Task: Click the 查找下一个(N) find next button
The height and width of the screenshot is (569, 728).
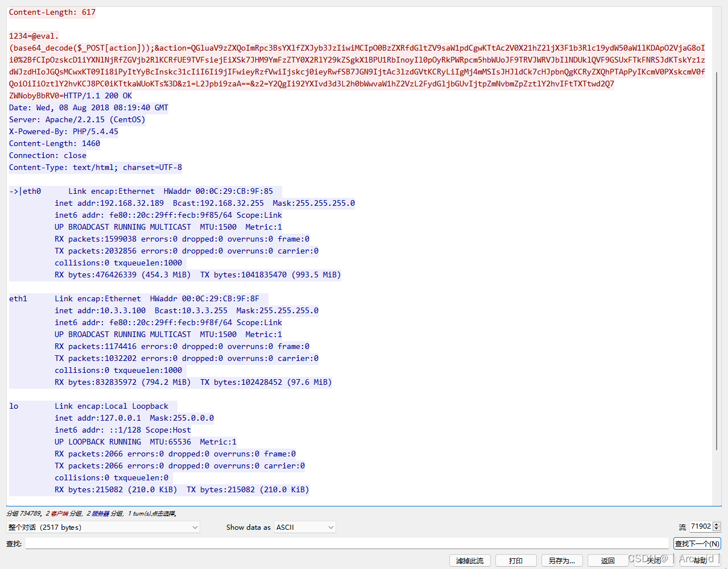Action: pyautogui.click(x=697, y=543)
